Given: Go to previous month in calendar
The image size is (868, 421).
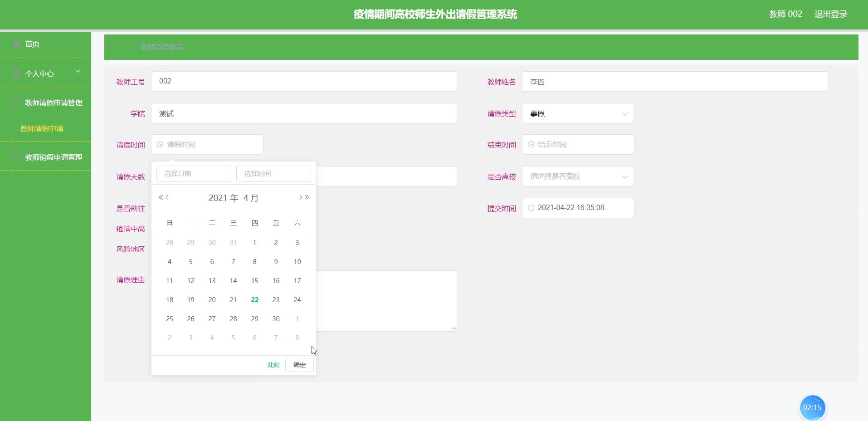Looking at the screenshot, I should 167,197.
